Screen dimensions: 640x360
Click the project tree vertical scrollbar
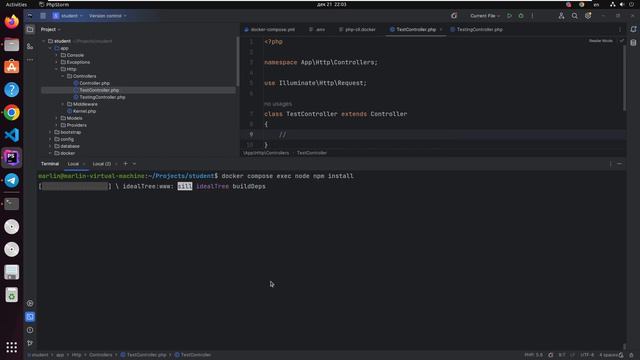tap(238, 61)
